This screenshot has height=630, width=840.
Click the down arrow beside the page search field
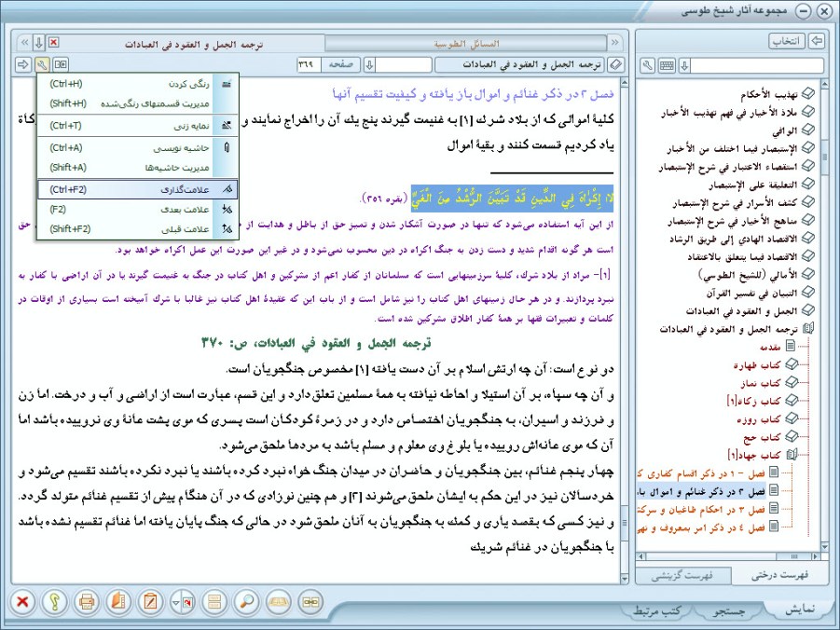(369, 65)
